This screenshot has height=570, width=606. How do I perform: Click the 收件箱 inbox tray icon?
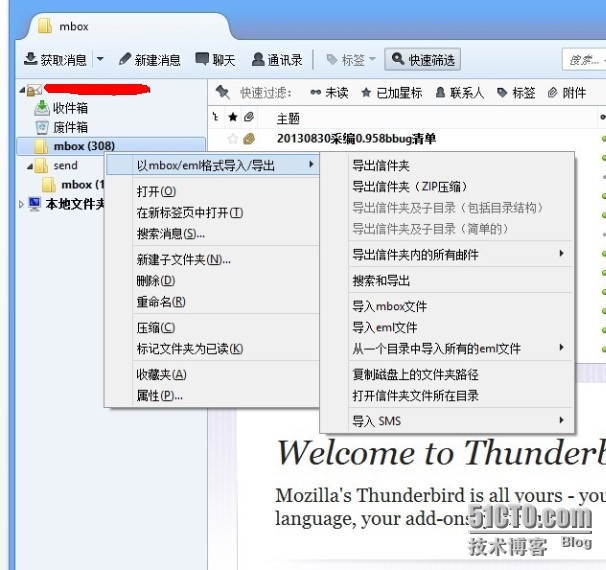42,108
